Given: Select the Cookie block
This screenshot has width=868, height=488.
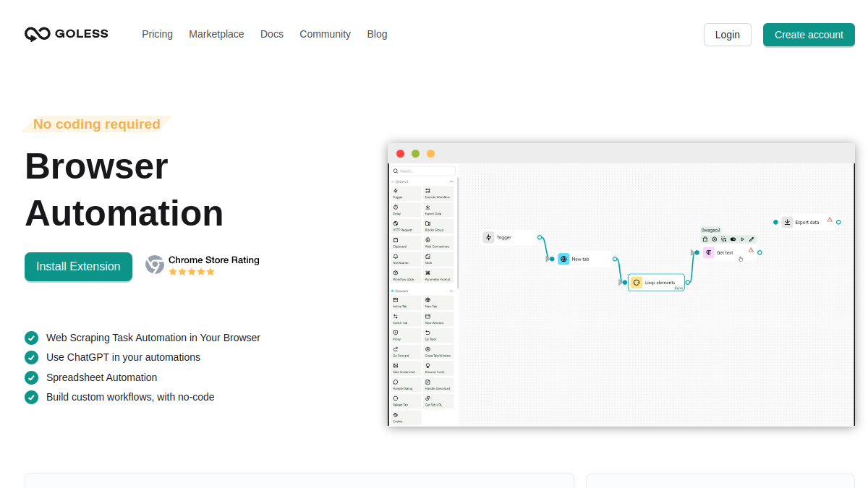Looking at the screenshot, I should click(406, 418).
